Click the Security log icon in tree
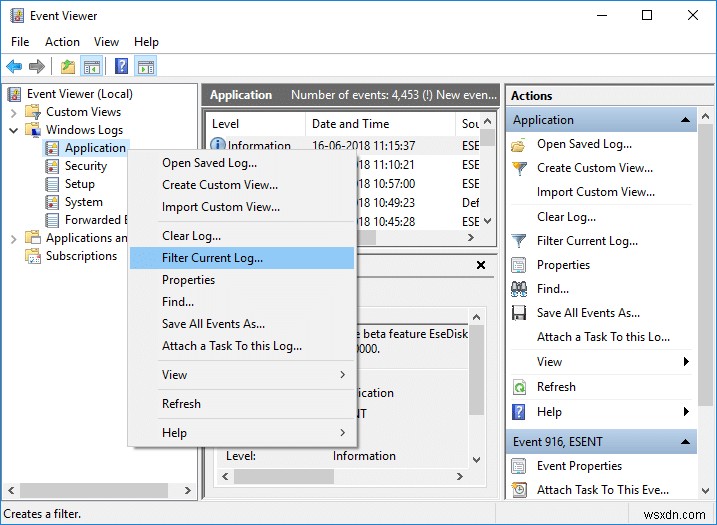 (52, 166)
